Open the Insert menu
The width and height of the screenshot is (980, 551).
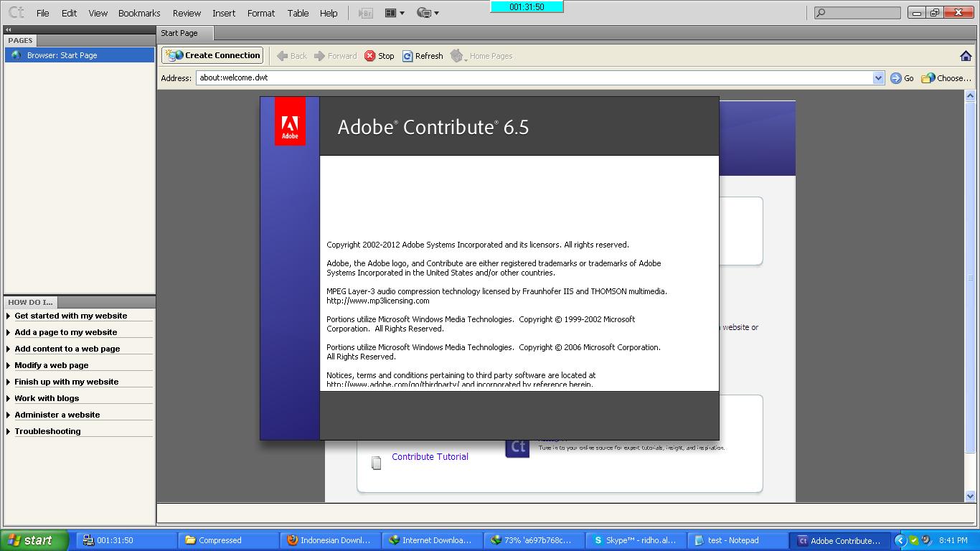point(224,13)
